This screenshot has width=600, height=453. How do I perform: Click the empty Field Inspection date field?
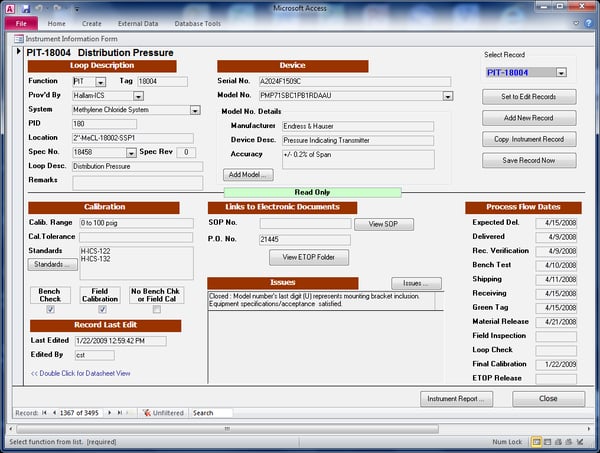556,336
